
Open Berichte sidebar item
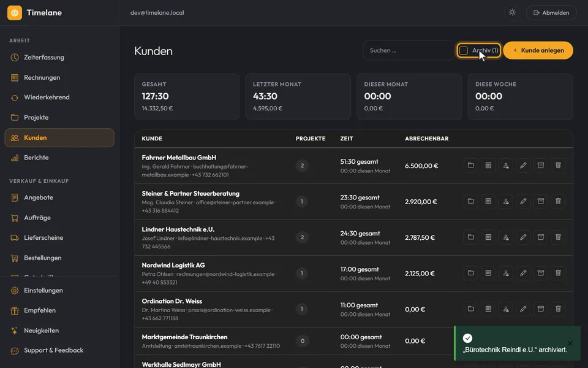(59, 158)
